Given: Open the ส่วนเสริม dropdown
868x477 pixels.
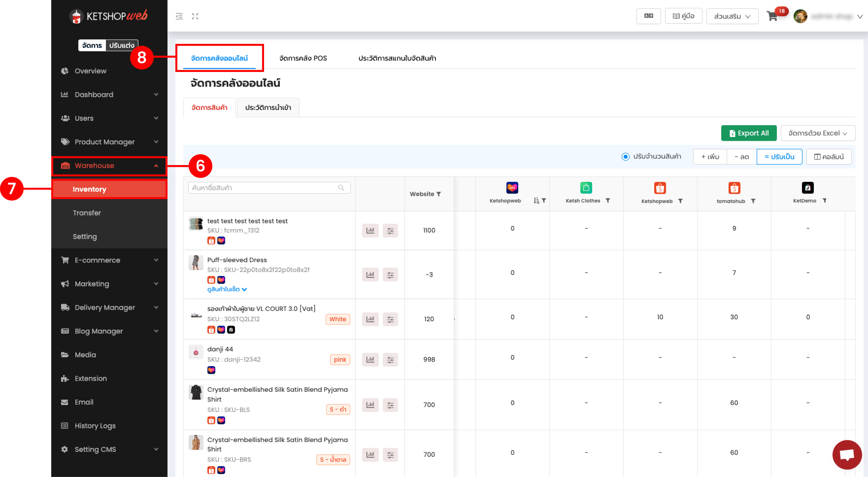Looking at the screenshot, I should click(732, 16).
